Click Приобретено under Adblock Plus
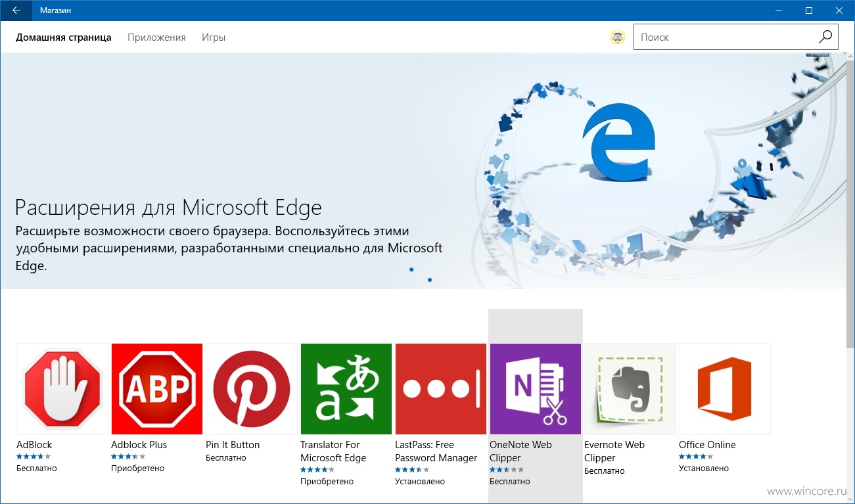The height and width of the screenshot is (504, 855). [138, 469]
